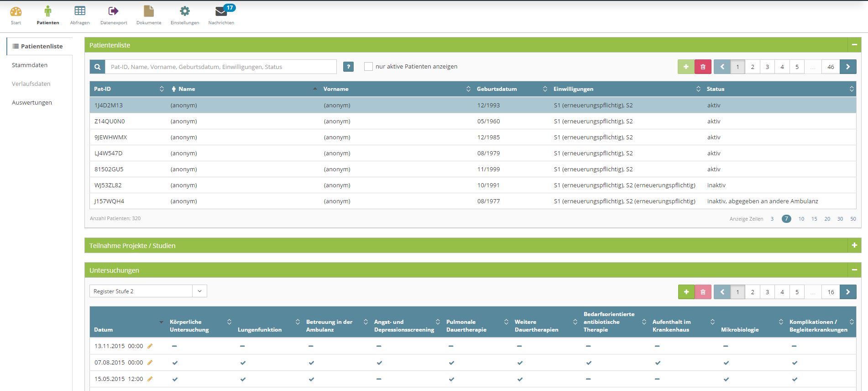Edit the 15.05.2015 examination pencil icon

(x=150, y=379)
